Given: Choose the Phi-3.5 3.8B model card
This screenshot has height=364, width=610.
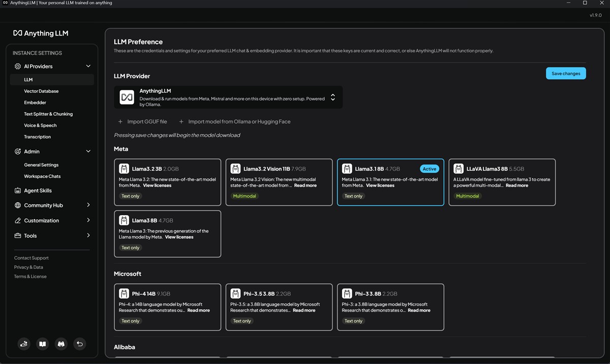Looking at the screenshot, I should (279, 307).
